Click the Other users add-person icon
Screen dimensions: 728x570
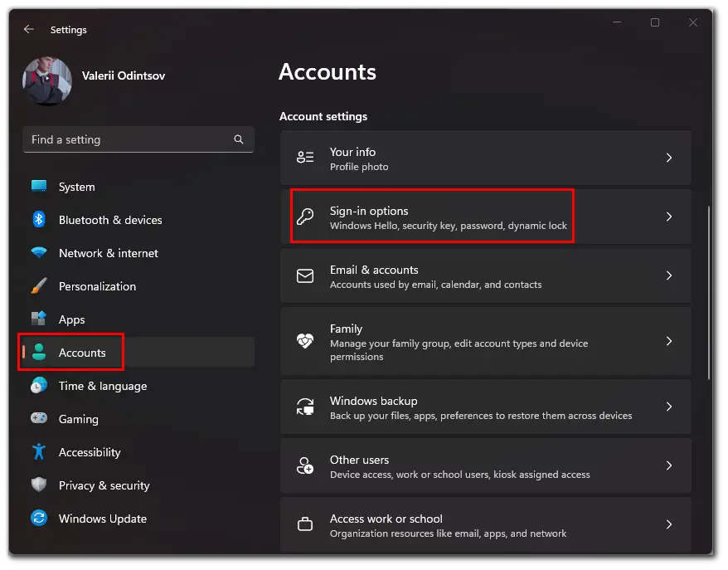tap(305, 465)
